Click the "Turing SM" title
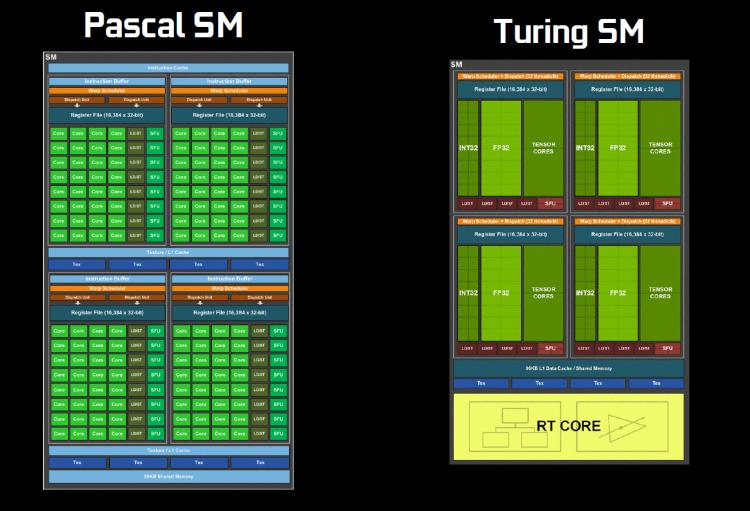 [x=569, y=32]
